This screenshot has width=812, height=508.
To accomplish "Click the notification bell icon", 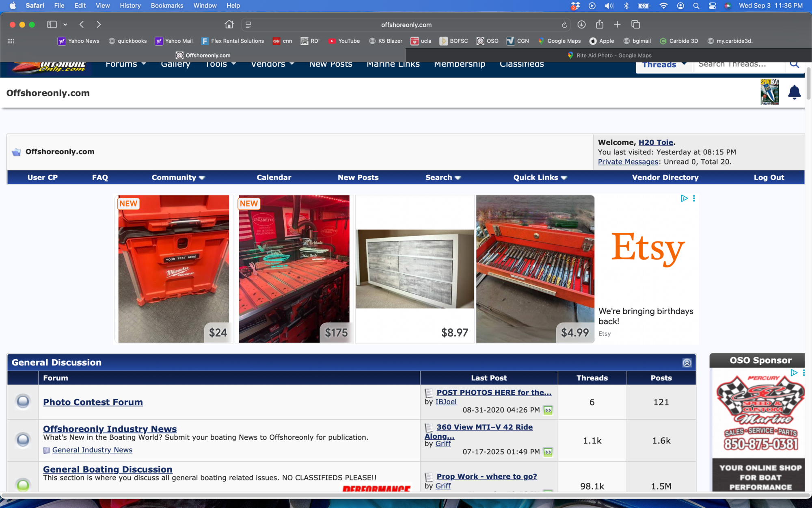I will (794, 93).
